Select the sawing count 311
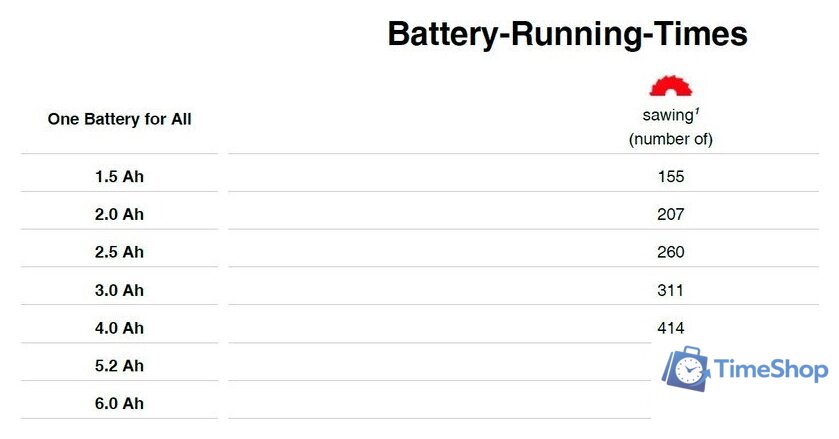Screen dimensions: 839x439 671,290
